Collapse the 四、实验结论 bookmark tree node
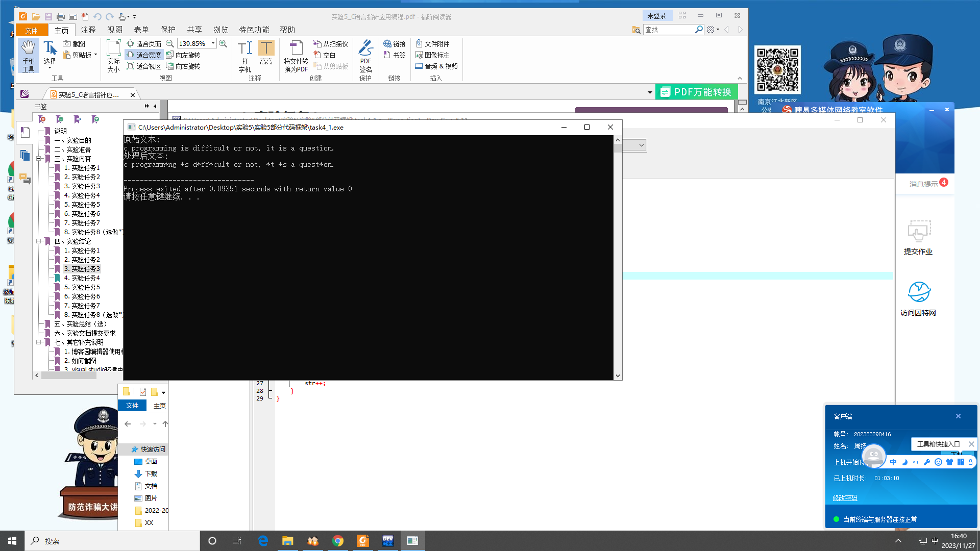Image resolution: width=980 pixels, height=551 pixels. (38, 241)
